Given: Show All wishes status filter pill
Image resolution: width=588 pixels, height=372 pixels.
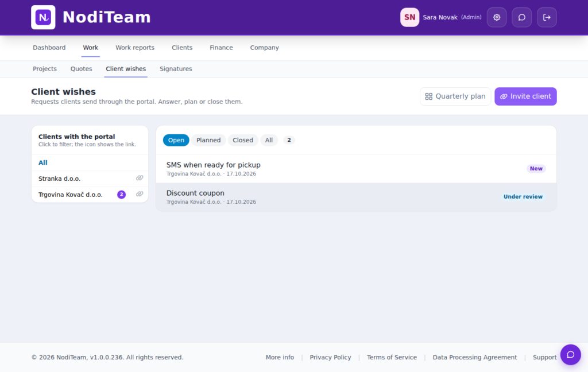Looking at the screenshot, I should (x=269, y=140).
